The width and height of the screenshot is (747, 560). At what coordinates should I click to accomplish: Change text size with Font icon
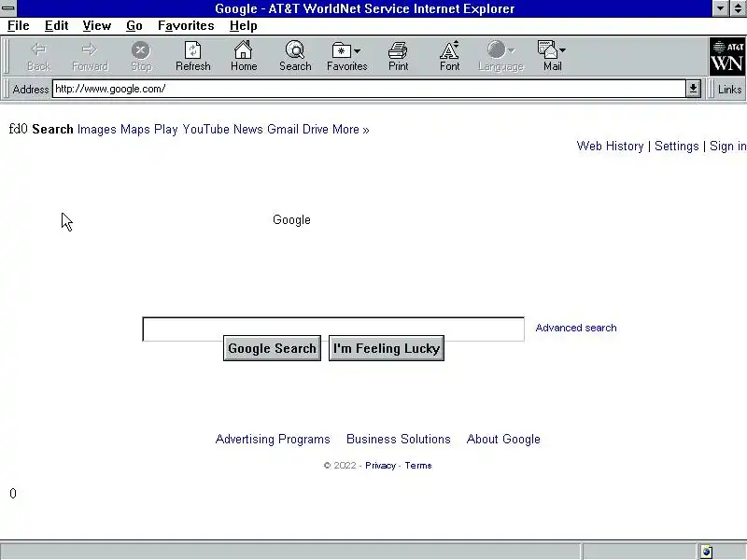tap(449, 50)
